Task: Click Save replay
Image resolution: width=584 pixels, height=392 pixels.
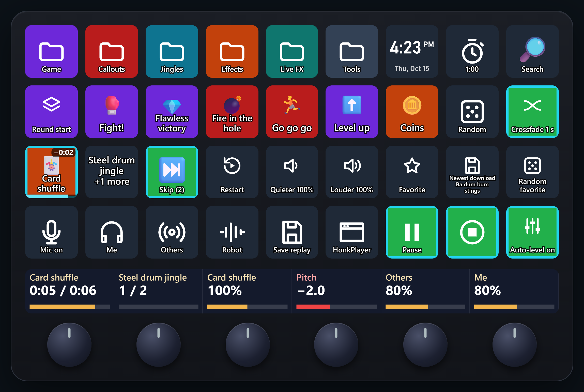Action: click(x=292, y=232)
